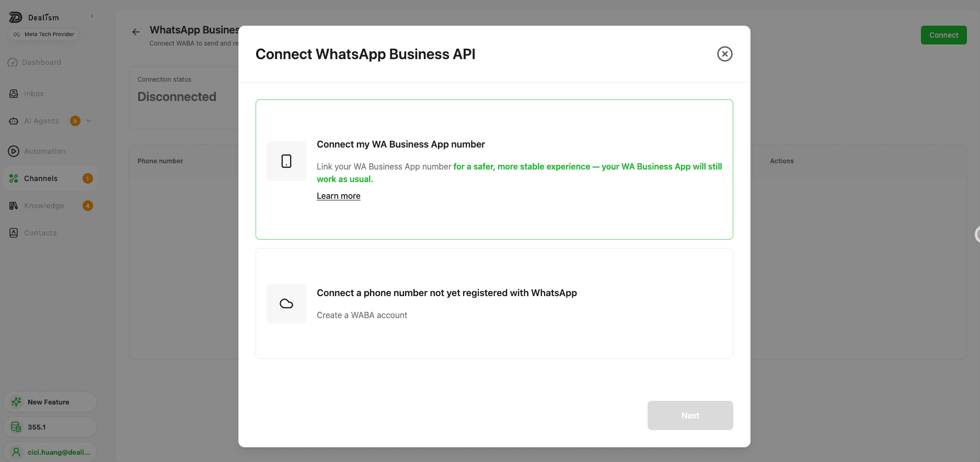
Task: Click the green Connect button
Action: (943, 35)
